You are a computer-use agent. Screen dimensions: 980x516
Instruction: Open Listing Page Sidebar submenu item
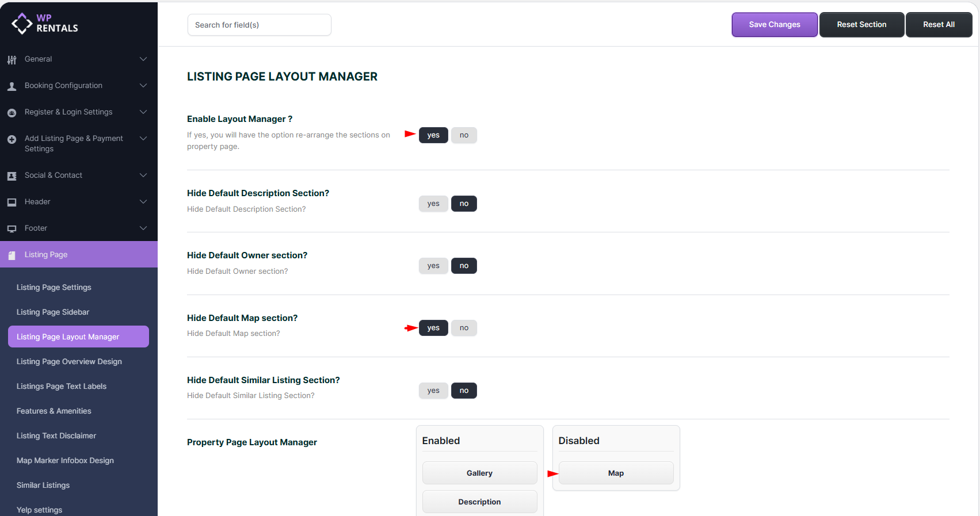tap(53, 312)
